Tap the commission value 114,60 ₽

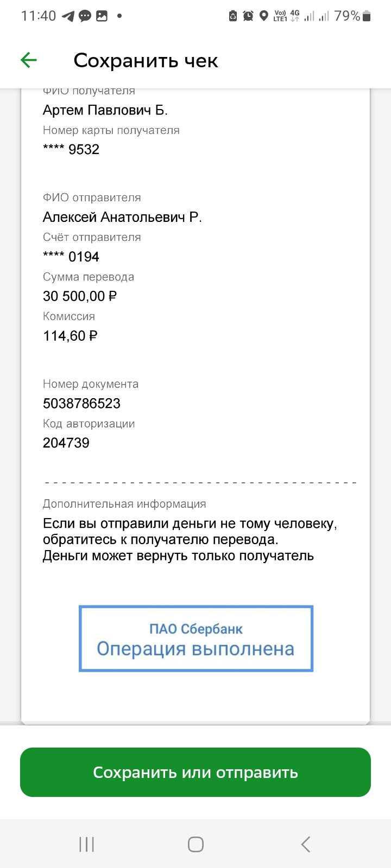click(70, 336)
